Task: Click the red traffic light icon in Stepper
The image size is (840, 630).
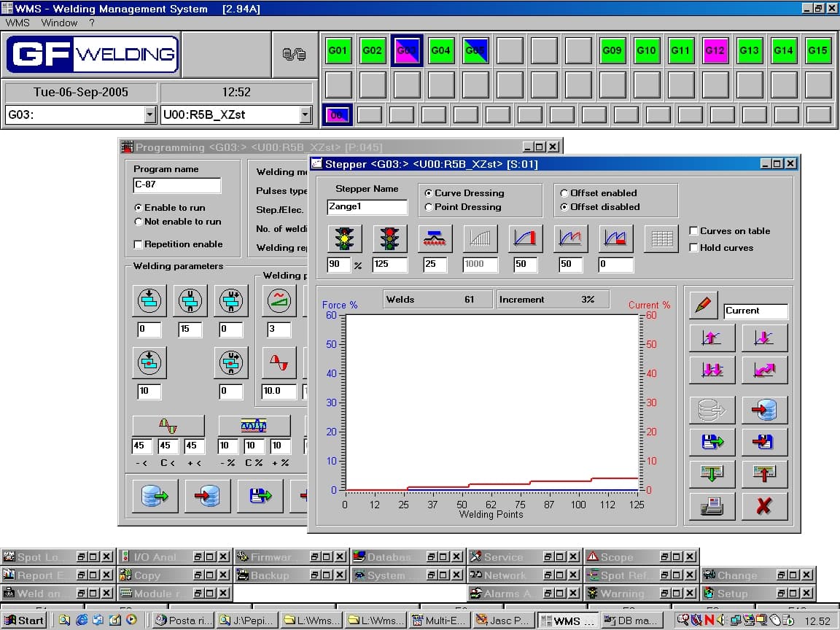Action: [390, 238]
